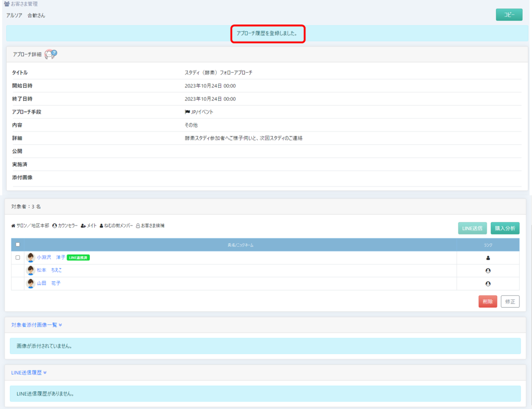This screenshot has height=409, width=532.
Task: Click rank icon in 小瀬沢 洋子 row
Action: (488, 258)
